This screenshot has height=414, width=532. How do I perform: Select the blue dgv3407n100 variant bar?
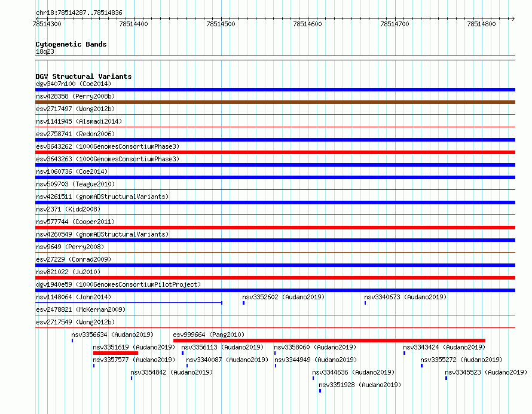(x=275, y=90)
